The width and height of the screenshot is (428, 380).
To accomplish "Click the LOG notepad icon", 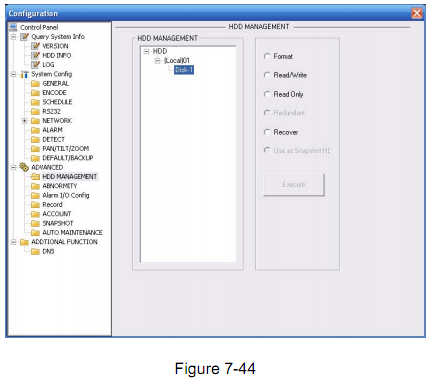I will tap(35, 65).
